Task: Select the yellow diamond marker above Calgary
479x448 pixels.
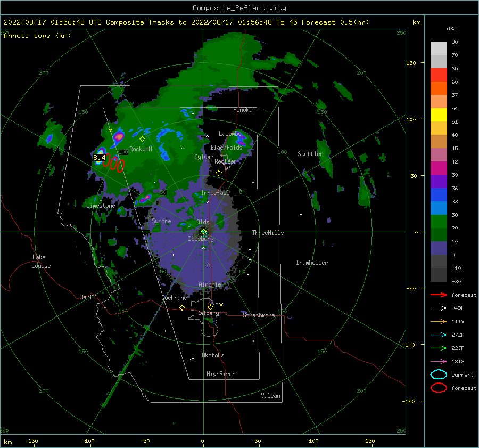Action: [x=210, y=307]
